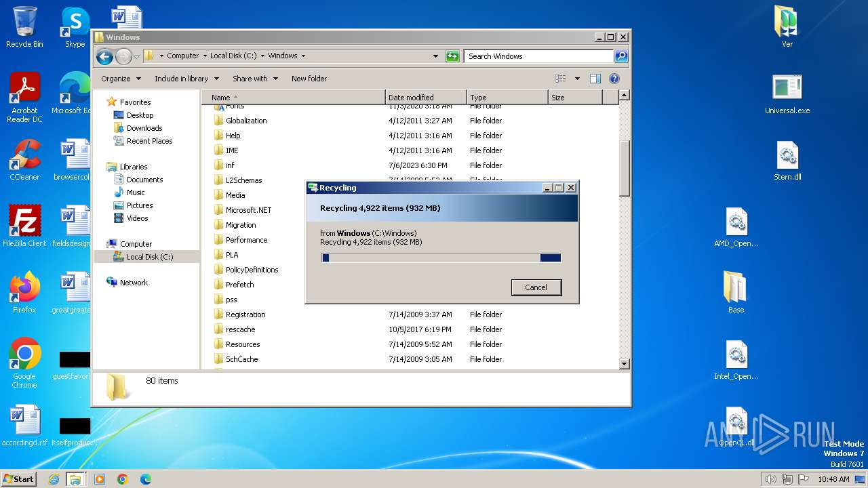868x488 pixels.
Task: Open Microsoft Edge from the taskbar
Action: (x=146, y=479)
